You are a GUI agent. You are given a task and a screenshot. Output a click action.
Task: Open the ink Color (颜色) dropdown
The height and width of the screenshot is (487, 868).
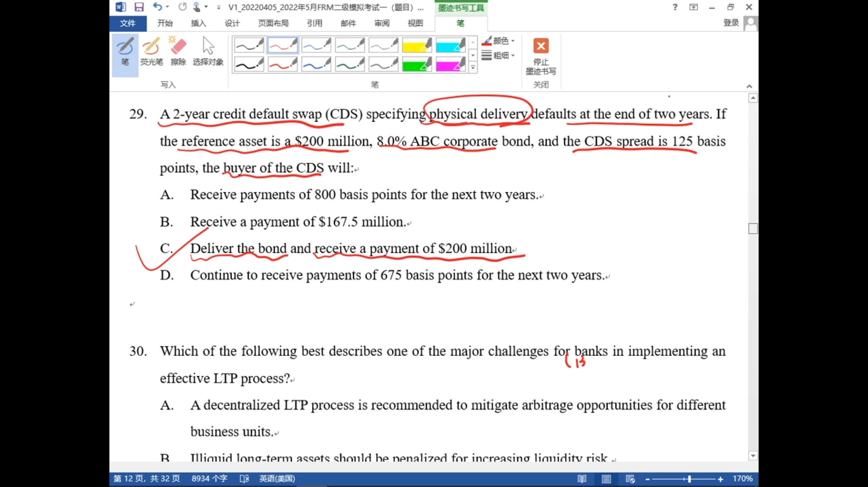click(x=499, y=41)
